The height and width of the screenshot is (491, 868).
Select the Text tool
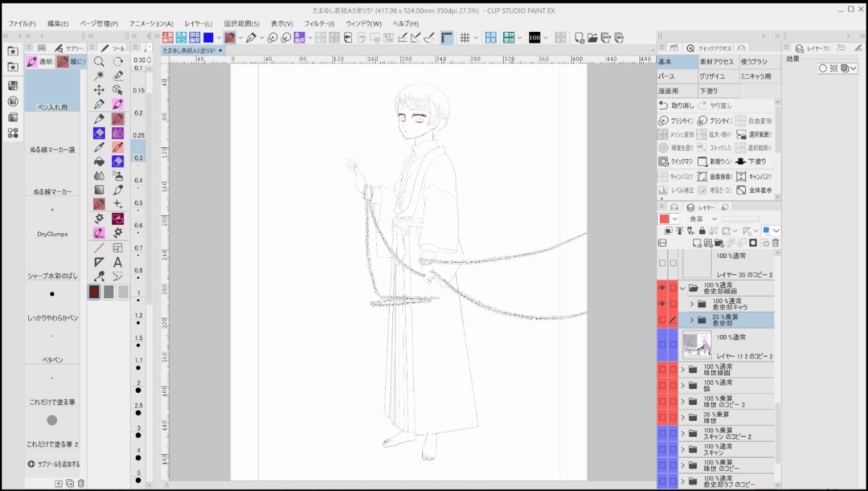click(x=118, y=262)
